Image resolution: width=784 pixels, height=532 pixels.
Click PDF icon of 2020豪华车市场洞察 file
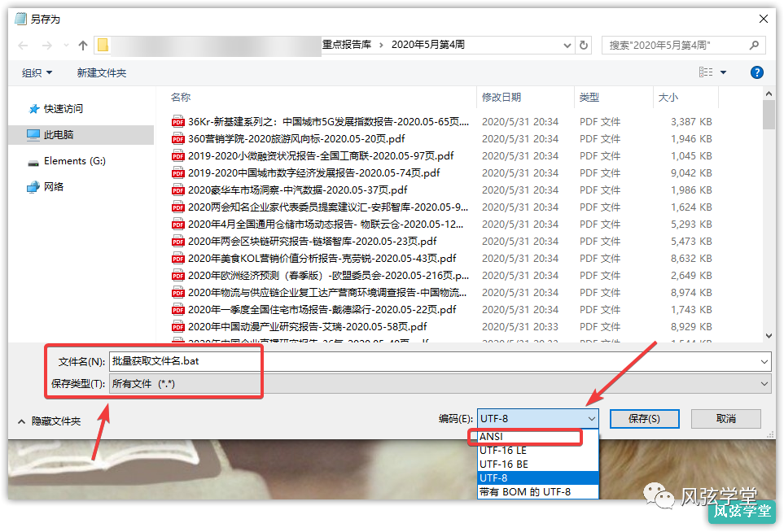[x=178, y=190]
